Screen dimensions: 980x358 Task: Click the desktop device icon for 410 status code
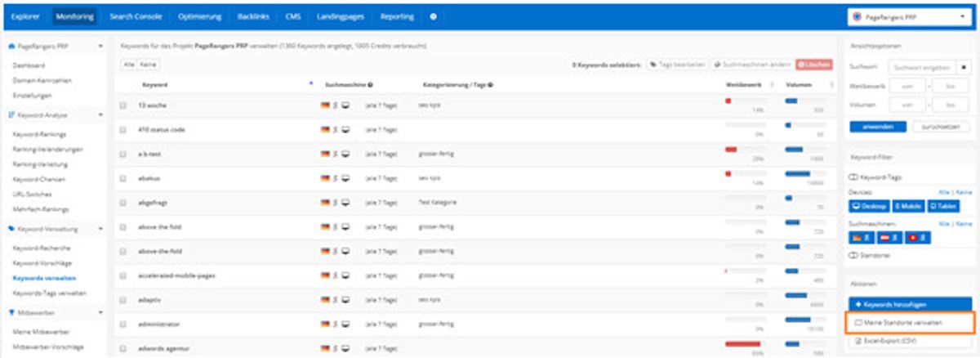tap(345, 130)
